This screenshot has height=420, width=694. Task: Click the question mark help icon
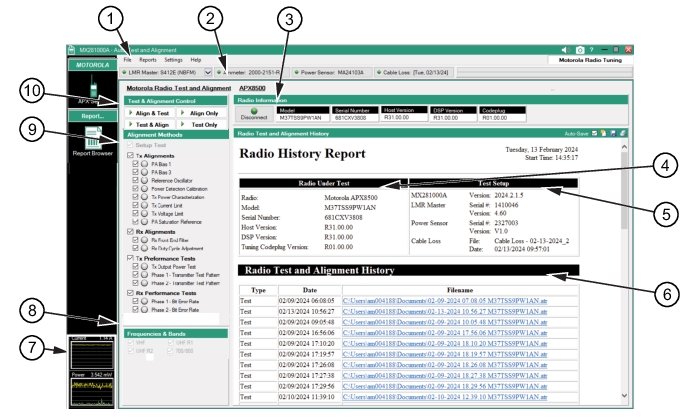592,50
